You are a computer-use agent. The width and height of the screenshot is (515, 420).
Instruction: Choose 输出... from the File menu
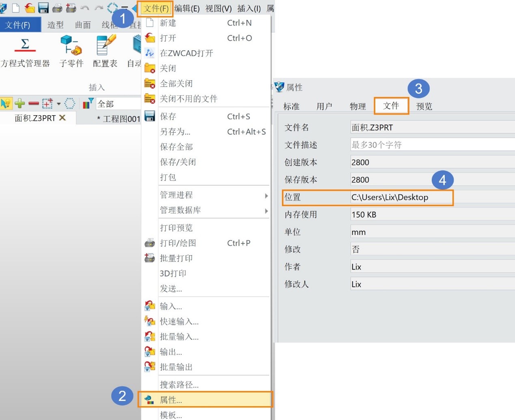pyautogui.click(x=206, y=352)
